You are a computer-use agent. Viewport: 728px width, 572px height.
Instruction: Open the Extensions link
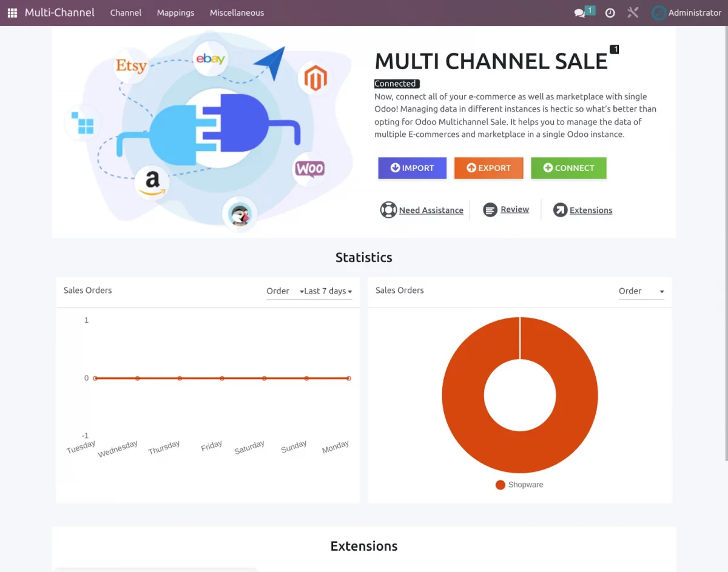click(591, 210)
